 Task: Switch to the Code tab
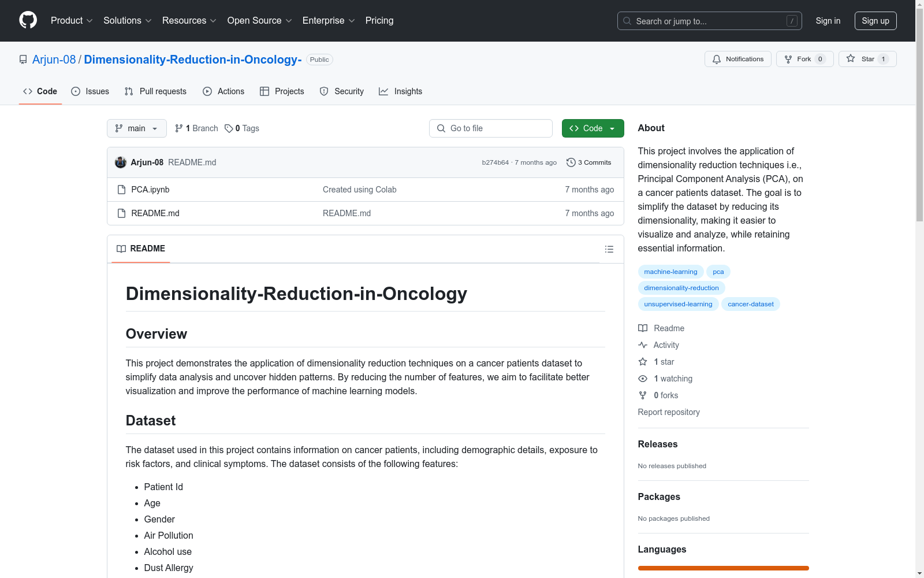40,91
